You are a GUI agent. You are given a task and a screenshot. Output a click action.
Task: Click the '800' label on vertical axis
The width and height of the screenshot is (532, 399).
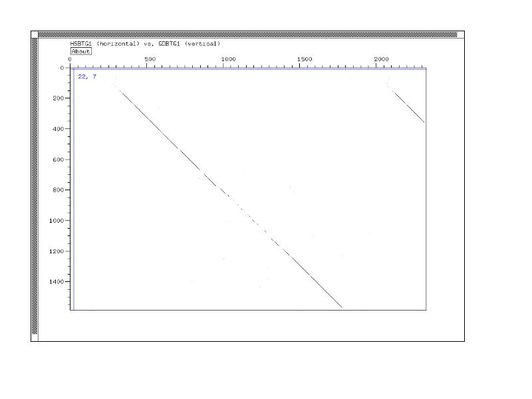pyautogui.click(x=59, y=190)
